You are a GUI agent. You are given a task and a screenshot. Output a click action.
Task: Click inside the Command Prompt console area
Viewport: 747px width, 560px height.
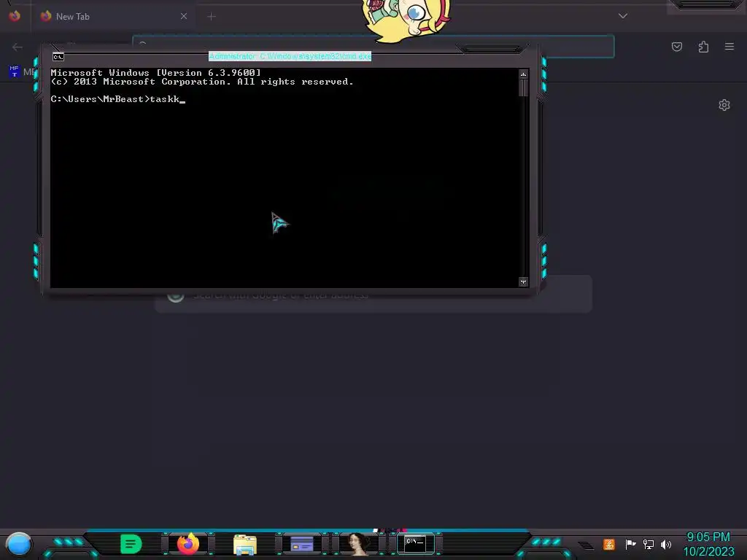(285, 178)
